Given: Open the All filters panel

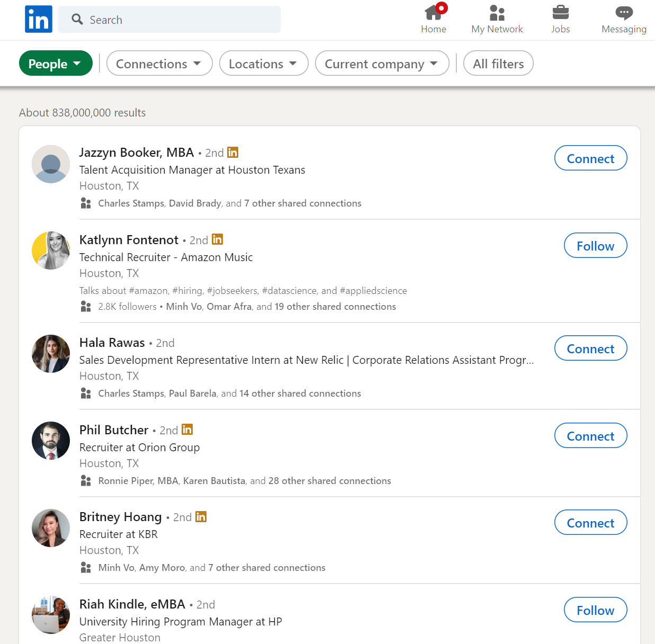Looking at the screenshot, I should pyautogui.click(x=498, y=63).
